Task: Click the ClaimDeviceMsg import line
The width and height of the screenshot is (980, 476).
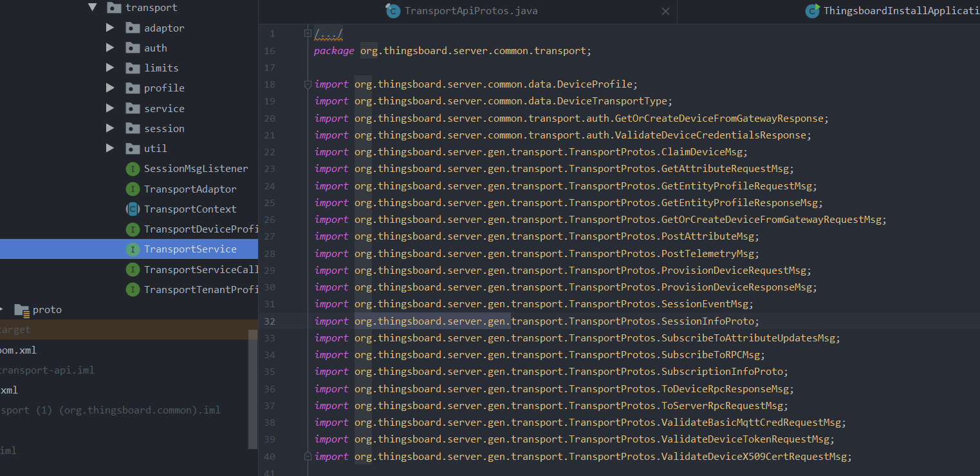Action: pos(531,152)
